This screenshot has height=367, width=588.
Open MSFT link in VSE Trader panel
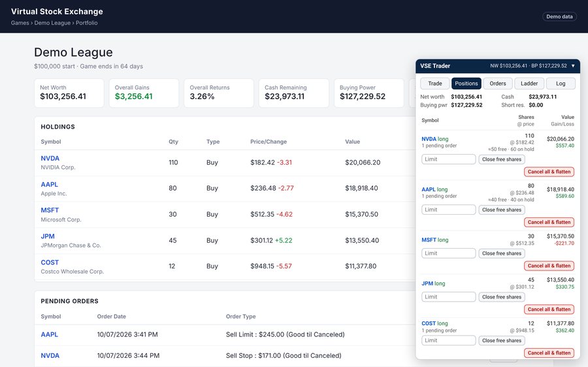(429, 240)
